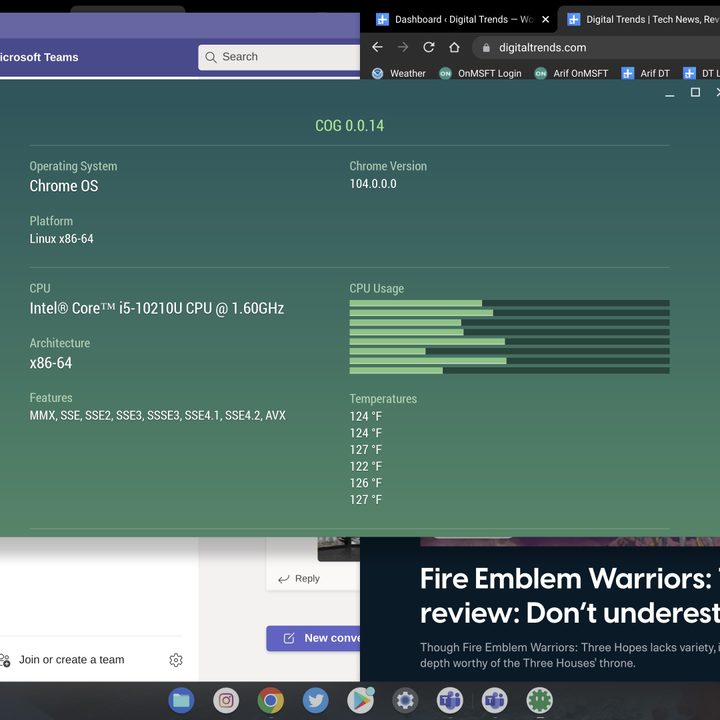Click the fifth CPU Usage bar
This screenshot has height=720, width=720.
point(509,342)
